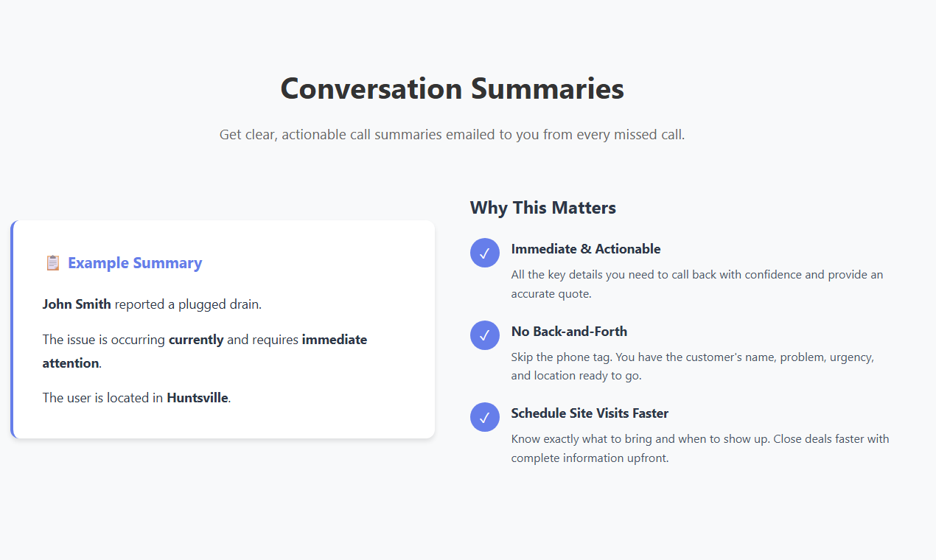Click the No Back-and-Forth title
The height and width of the screenshot is (560, 936).
pyautogui.click(x=569, y=332)
